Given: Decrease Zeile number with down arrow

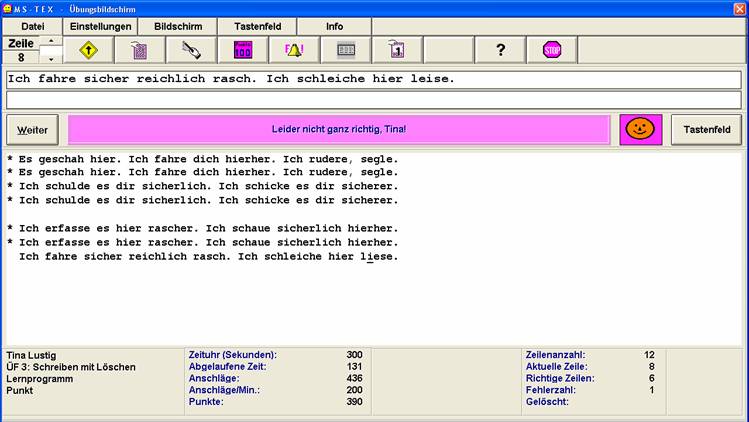Looking at the screenshot, I should (52, 58).
